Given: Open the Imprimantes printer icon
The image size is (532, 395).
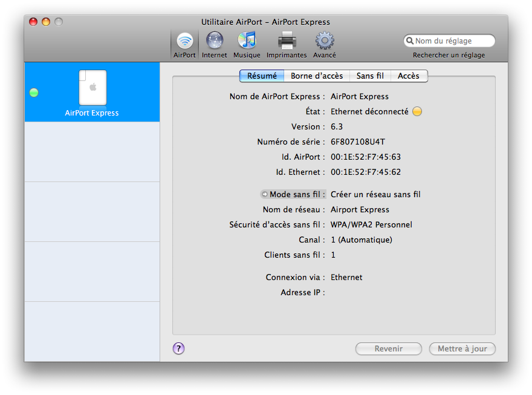Looking at the screenshot, I should (287, 41).
